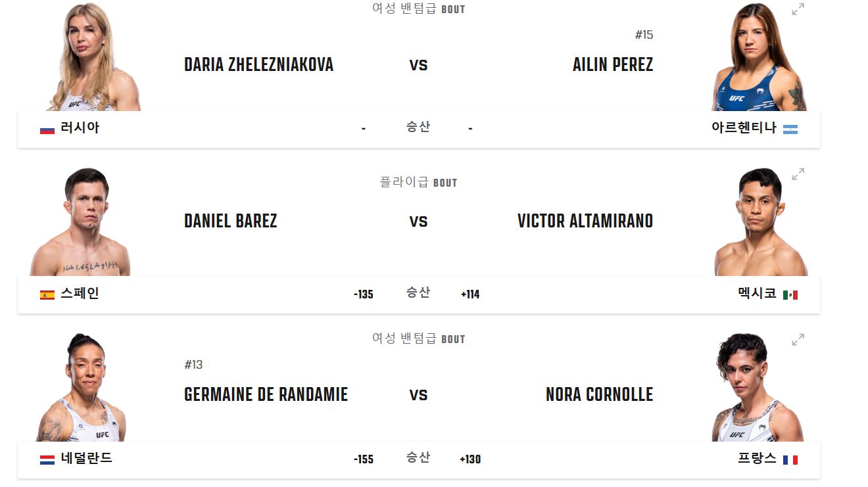Select Germaine de Randamie's name
The image size is (868, 487).
tap(266, 394)
